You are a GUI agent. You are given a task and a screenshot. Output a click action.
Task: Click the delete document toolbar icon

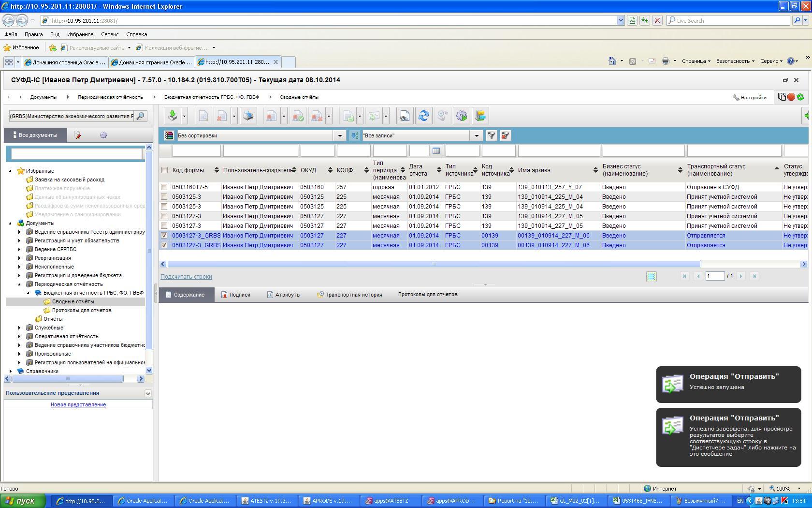(x=222, y=116)
